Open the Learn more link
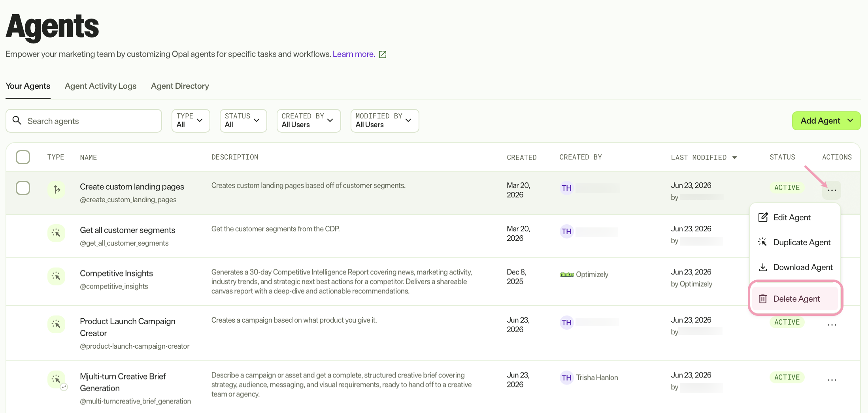The height and width of the screenshot is (413, 868). point(354,54)
